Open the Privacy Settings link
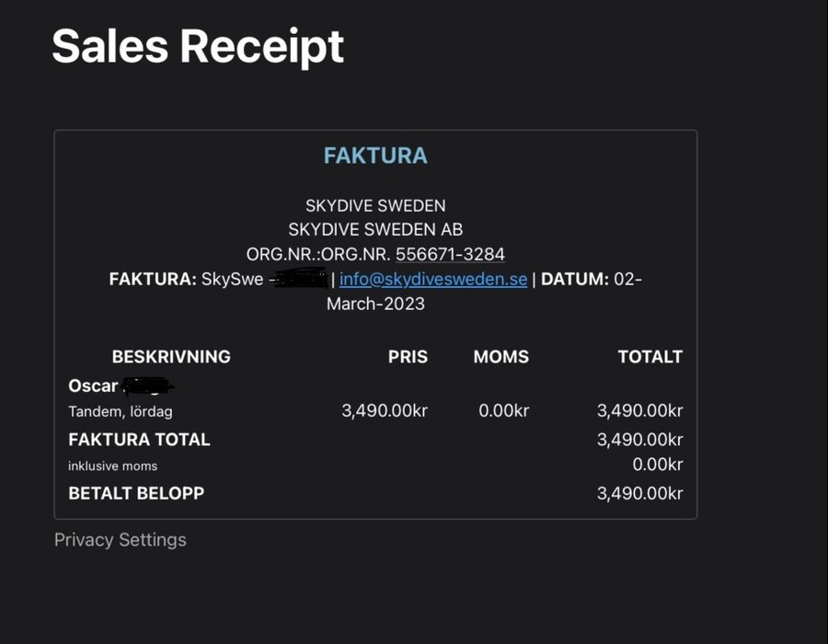The image size is (828, 644). point(120,540)
